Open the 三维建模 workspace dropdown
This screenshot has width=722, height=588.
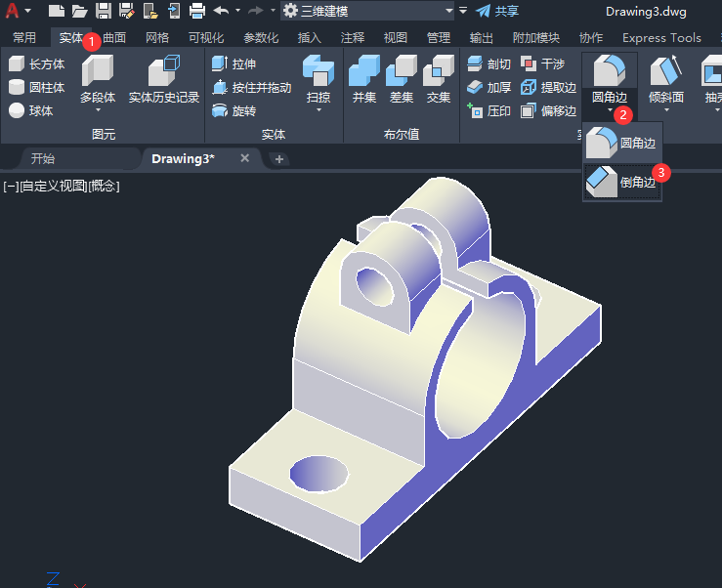point(368,11)
